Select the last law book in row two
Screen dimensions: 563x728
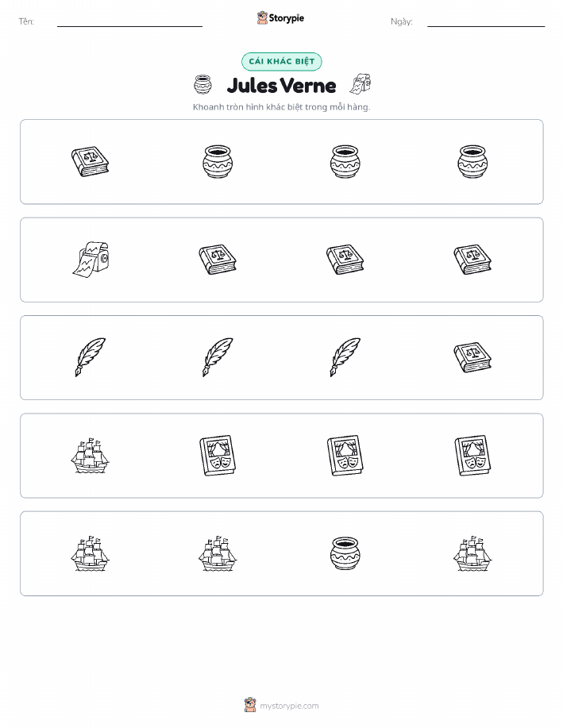[x=472, y=260]
